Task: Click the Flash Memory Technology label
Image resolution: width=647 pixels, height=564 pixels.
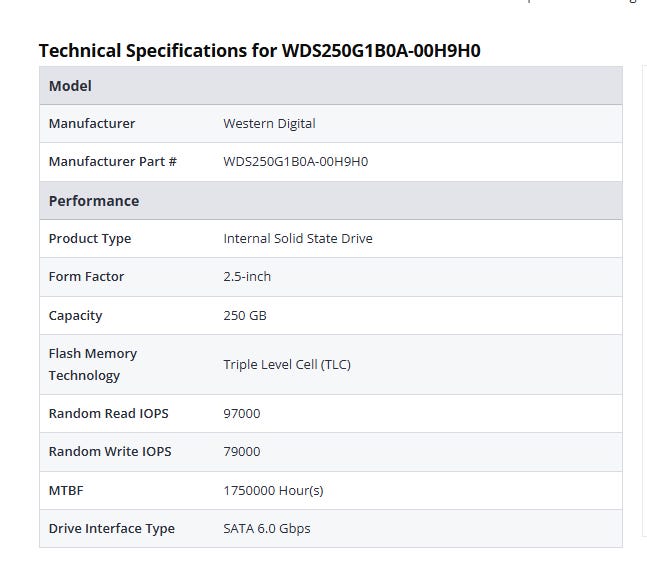Action: pyautogui.click(x=93, y=364)
